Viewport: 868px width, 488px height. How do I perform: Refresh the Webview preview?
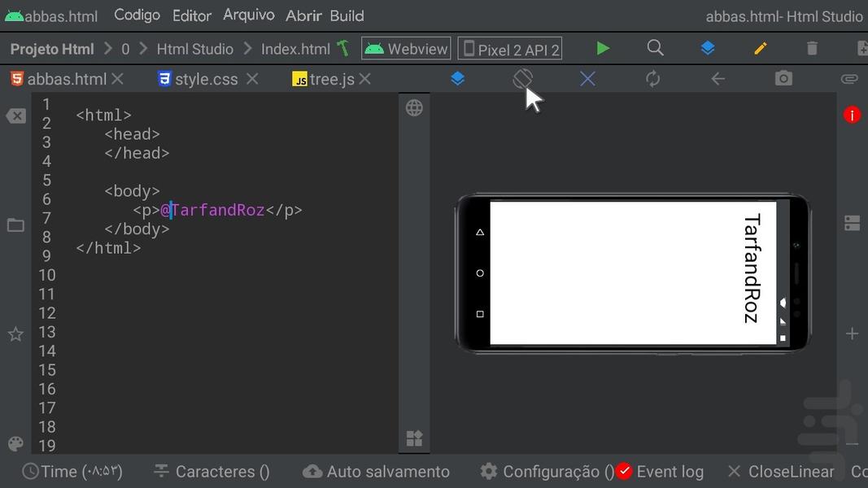pyautogui.click(x=652, y=78)
